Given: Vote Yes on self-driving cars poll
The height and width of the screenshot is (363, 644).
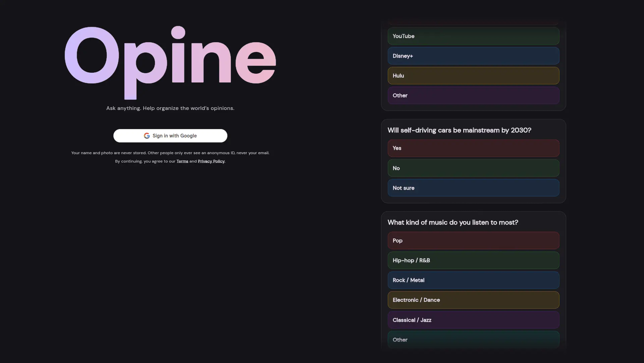Looking at the screenshot, I should [473, 148].
